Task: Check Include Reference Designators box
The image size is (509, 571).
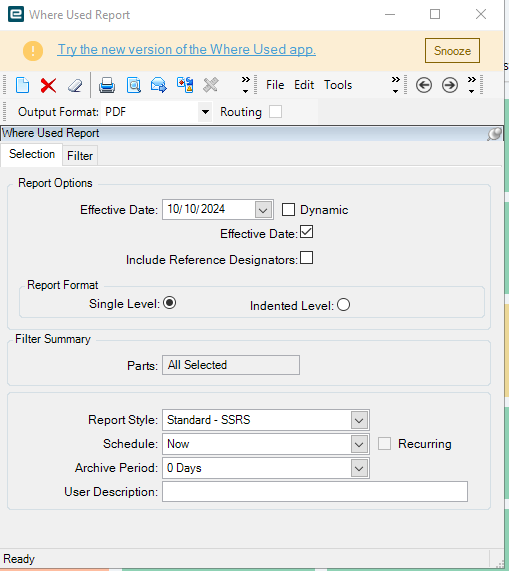Action: [x=307, y=257]
